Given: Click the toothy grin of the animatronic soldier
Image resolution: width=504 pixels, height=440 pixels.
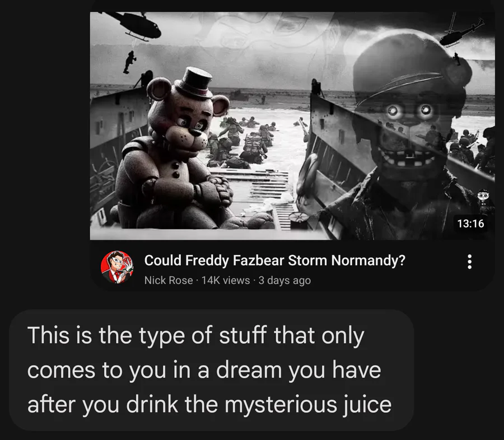Looking at the screenshot, I should 408,157.
